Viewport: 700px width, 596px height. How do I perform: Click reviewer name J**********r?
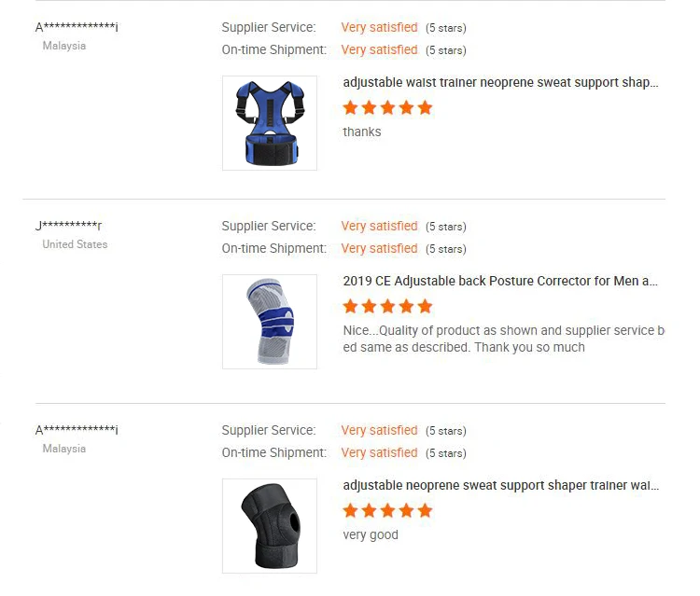click(69, 226)
